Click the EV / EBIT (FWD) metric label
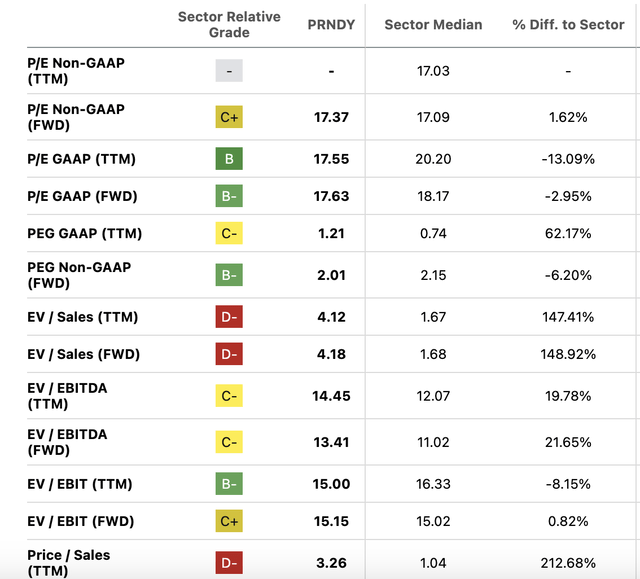 point(80,521)
